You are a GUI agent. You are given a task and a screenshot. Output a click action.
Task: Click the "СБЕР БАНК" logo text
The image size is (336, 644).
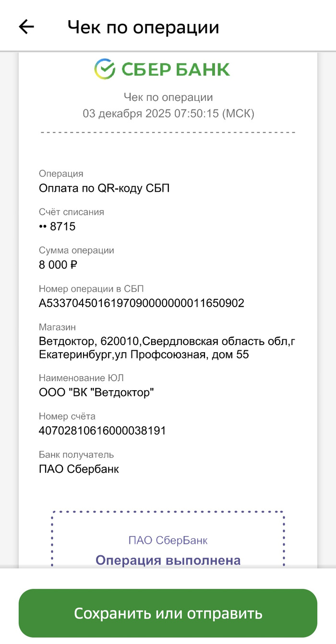[175, 70]
